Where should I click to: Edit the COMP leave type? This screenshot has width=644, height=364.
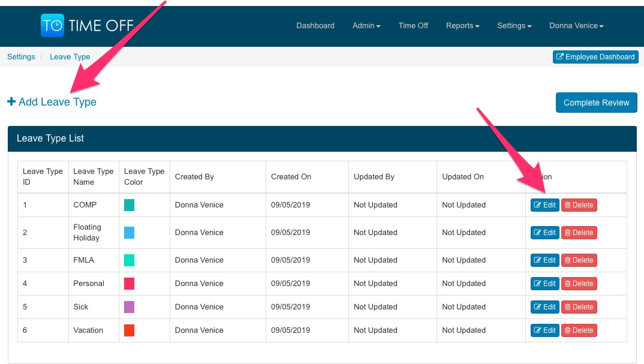(x=544, y=205)
